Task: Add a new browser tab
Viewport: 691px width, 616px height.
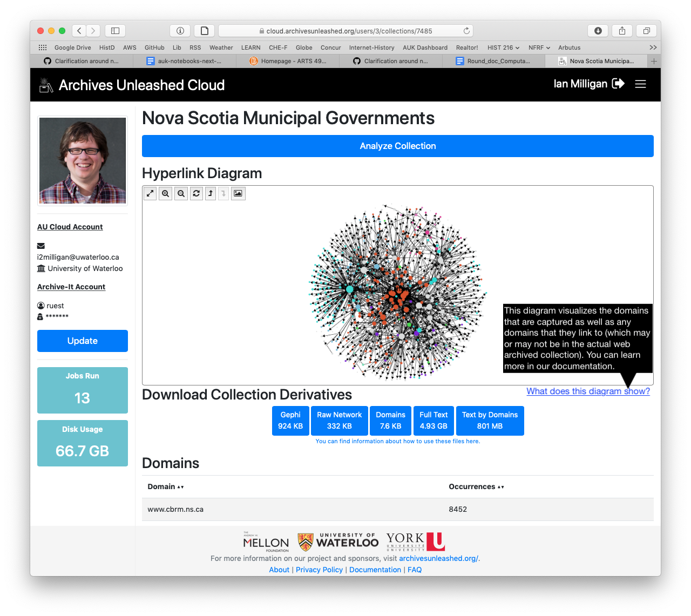Action: 654,61
